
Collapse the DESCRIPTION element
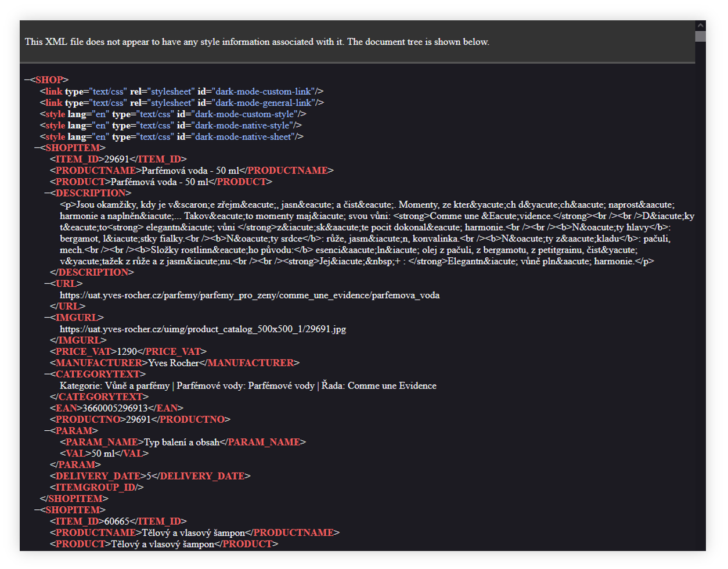pyautogui.click(x=47, y=193)
